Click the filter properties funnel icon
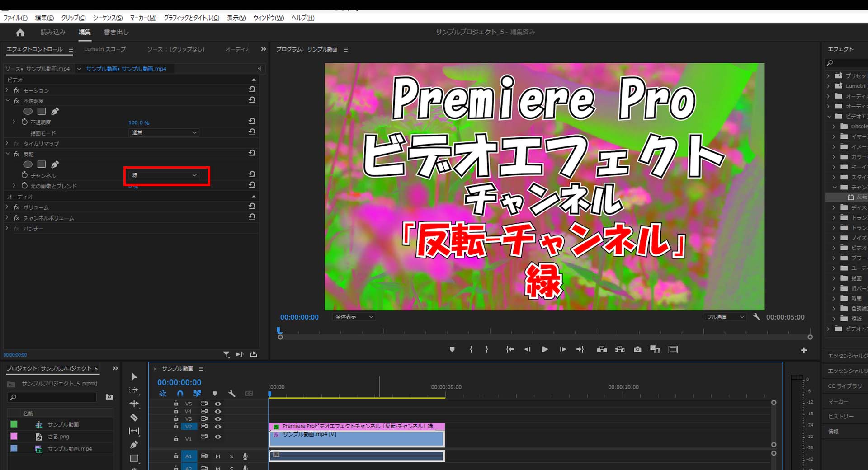The height and width of the screenshot is (470, 868). point(226,355)
